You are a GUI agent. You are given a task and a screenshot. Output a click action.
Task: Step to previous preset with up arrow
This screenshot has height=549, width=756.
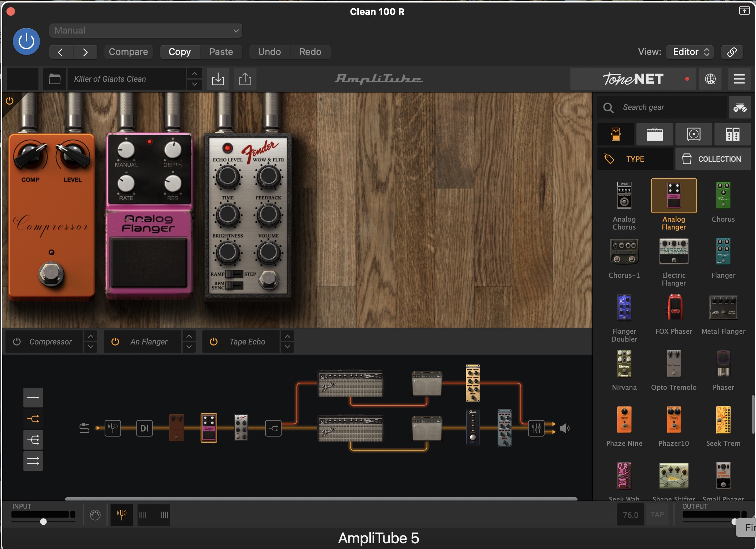pyautogui.click(x=194, y=74)
